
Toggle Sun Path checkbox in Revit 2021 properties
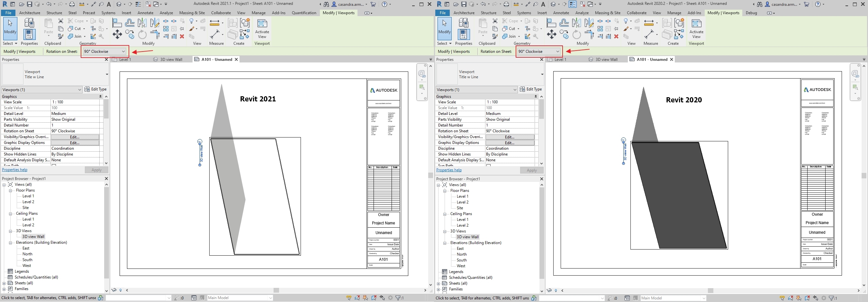pyautogui.click(x=54, y=165)
